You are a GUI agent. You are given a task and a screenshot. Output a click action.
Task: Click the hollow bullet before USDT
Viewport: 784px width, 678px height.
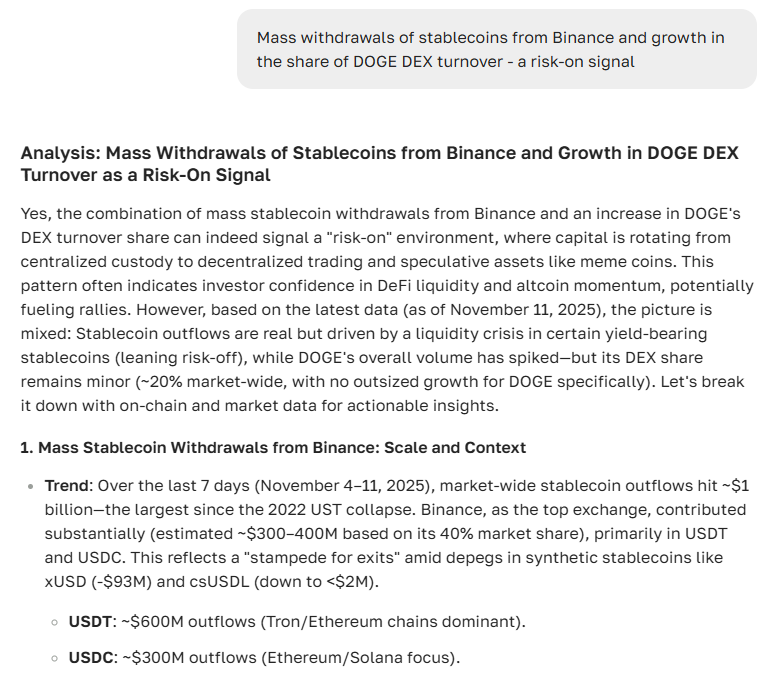[54, 622]
